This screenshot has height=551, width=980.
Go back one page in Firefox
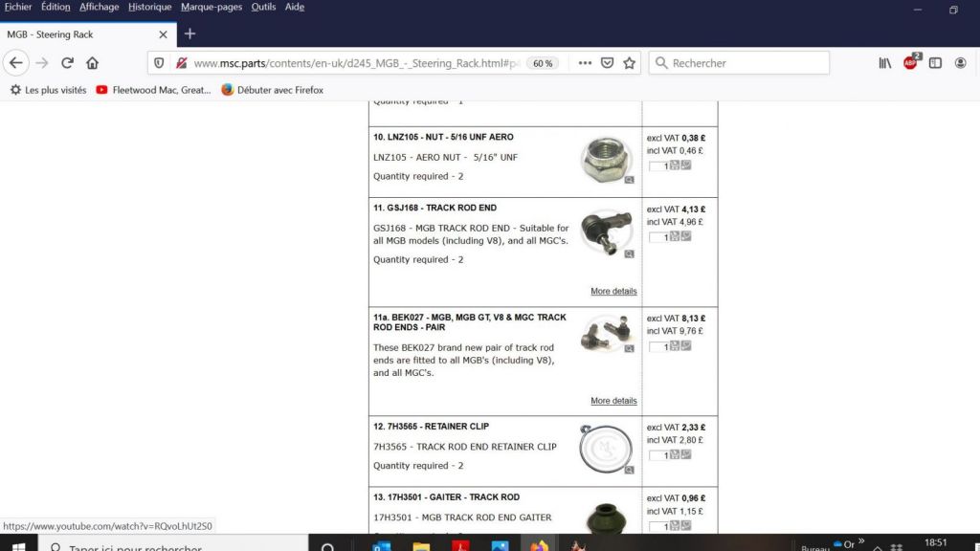pyautogui.click(x=16, y=63)
